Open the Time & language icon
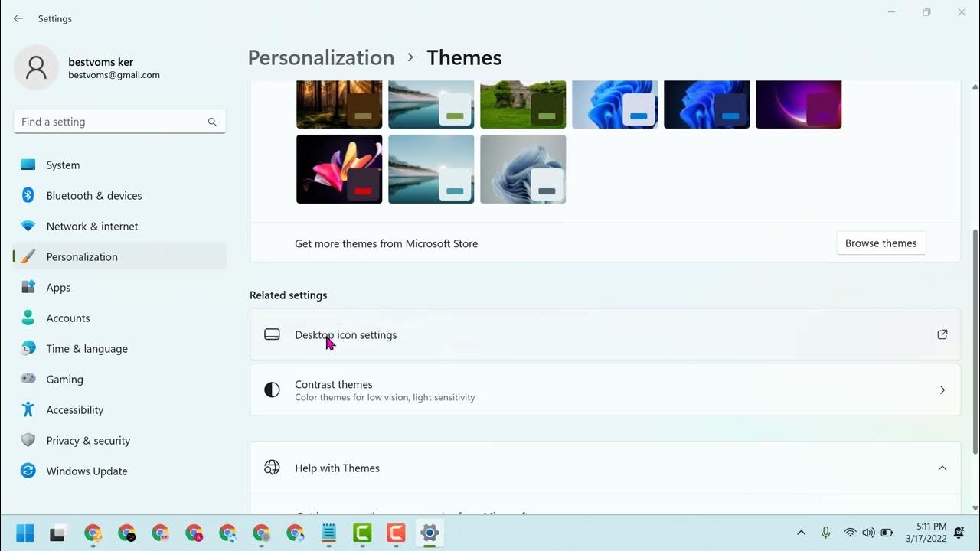This screenshot has width=980, height=551. tap(28, 348)
